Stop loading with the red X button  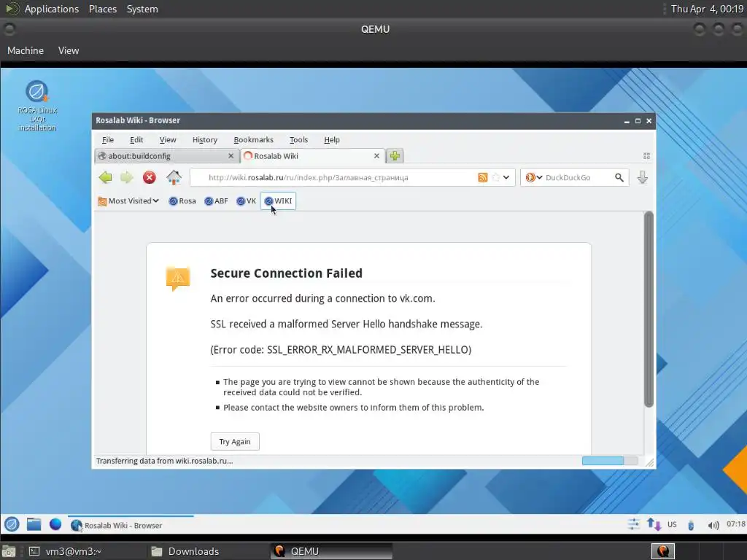click(x=149, y=178)
